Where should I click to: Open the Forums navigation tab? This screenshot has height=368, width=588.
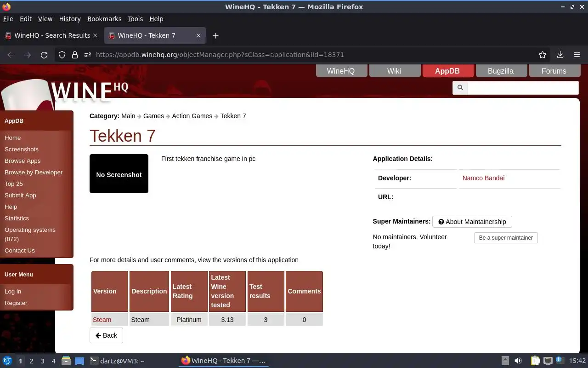point(554,71)
